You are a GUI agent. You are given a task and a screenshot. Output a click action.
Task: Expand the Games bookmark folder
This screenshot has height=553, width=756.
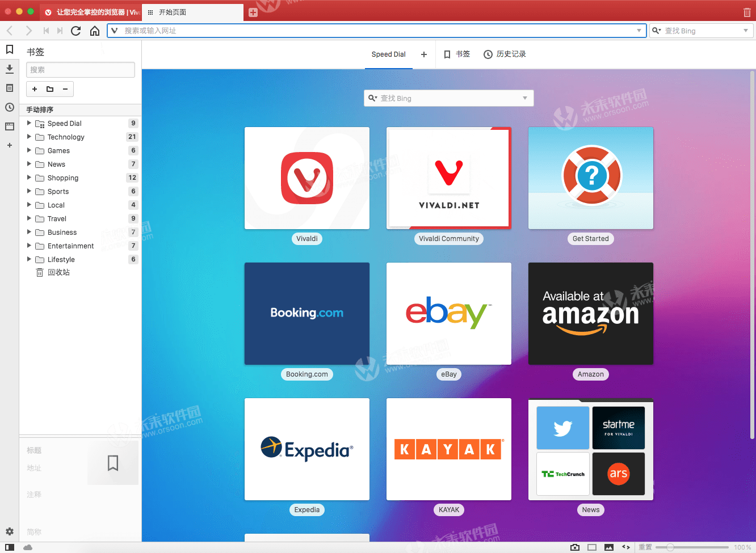point(29,150)
